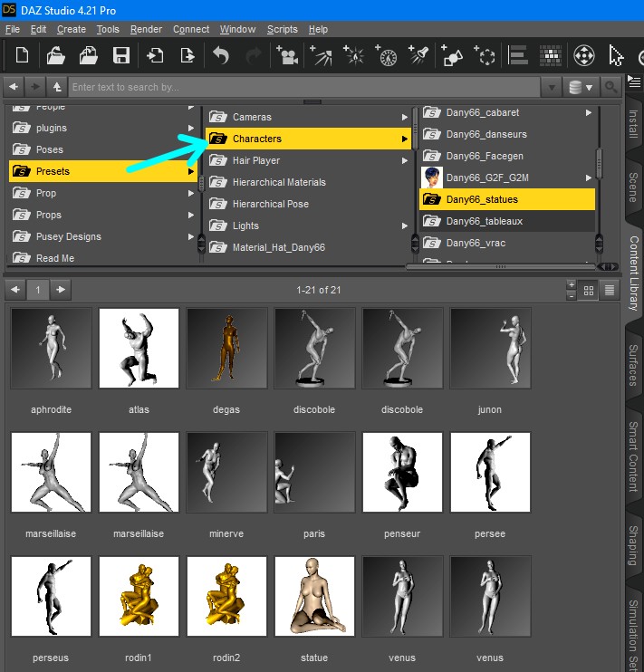644x672 pixels.
Task: Click the Open file toolbar icon
Action: [55, 56]
